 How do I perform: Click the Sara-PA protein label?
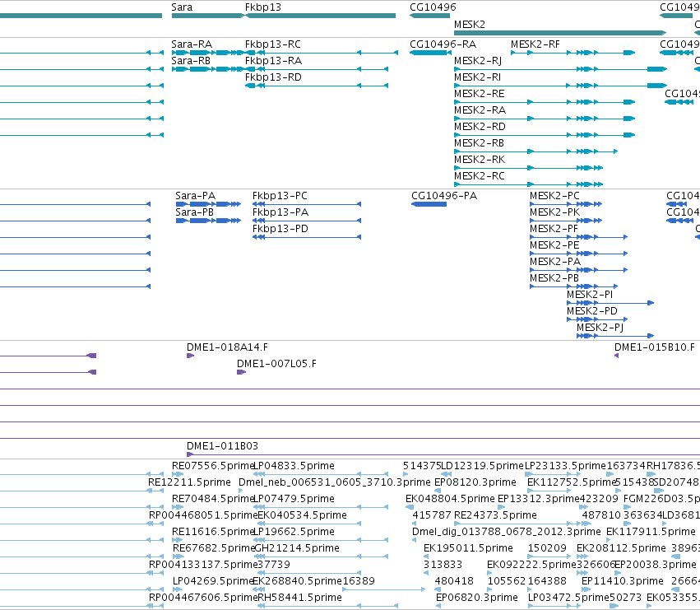pyautogui.click(x=195, y=196)
